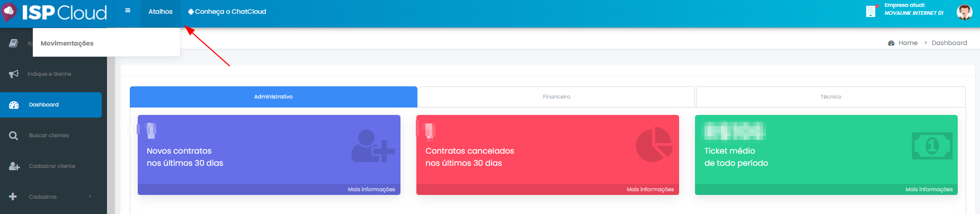Screen dimensions: 980x214
Task: Click the book icon in sidebar
Action: click(x=14, y=43)
